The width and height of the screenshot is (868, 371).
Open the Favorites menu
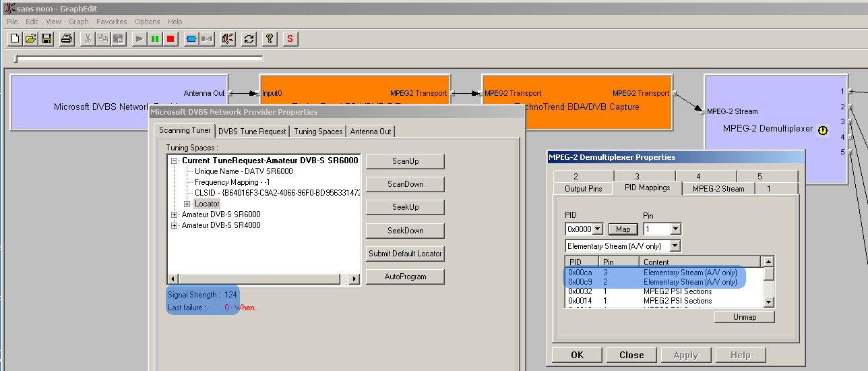(x=111, y=22)
